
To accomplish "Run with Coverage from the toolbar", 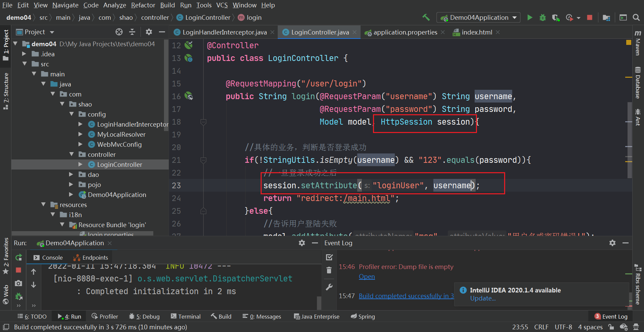I will 556,17.
